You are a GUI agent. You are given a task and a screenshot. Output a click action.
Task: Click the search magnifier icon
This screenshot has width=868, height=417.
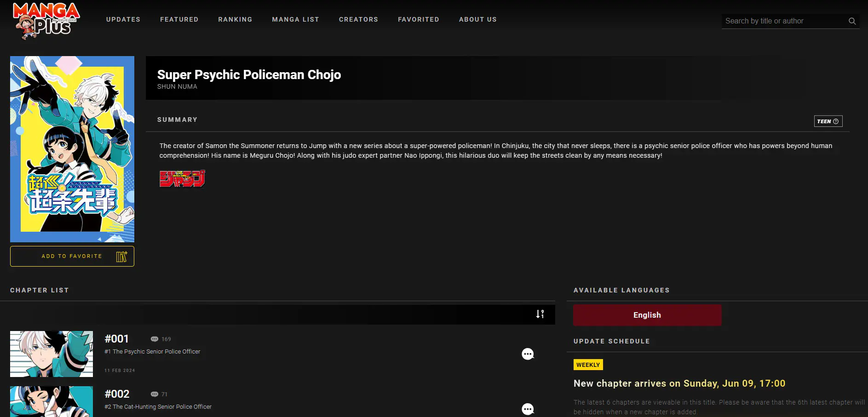[852, 21]
